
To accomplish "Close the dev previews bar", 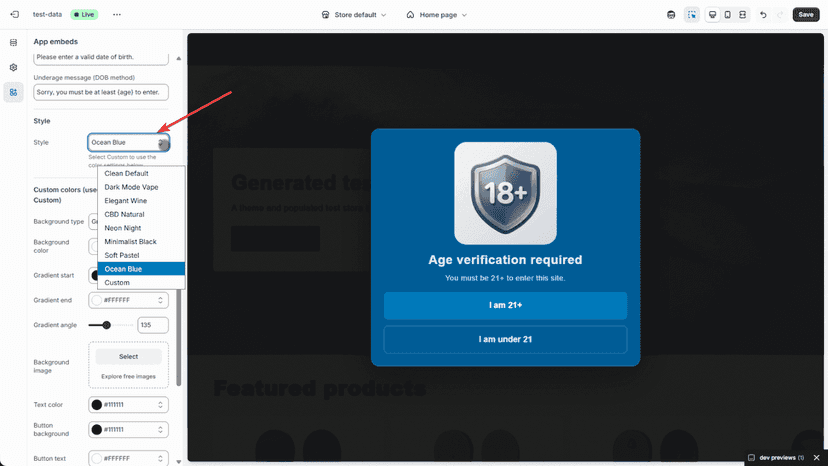I will coord(816,458).
